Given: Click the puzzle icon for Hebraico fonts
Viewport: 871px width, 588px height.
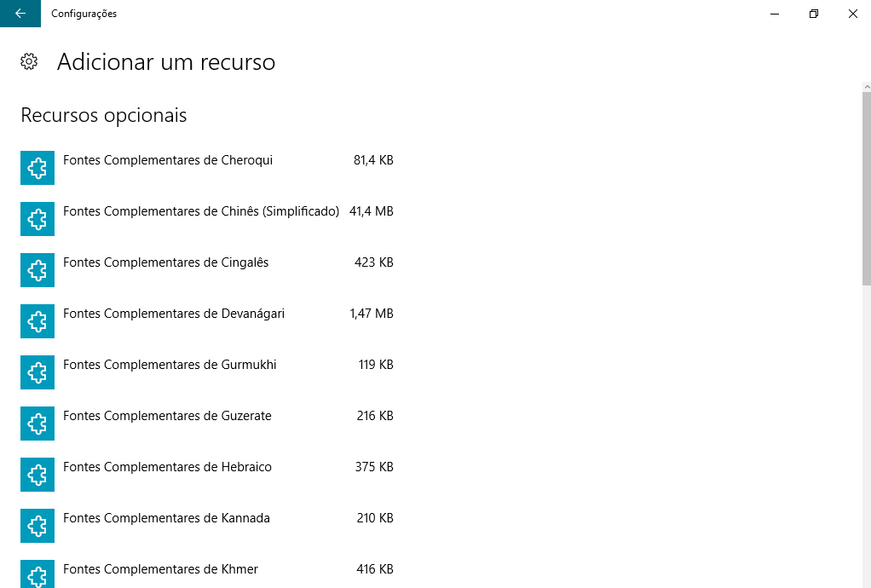Looking at the screenshot, I should click(x=37, y=474).
